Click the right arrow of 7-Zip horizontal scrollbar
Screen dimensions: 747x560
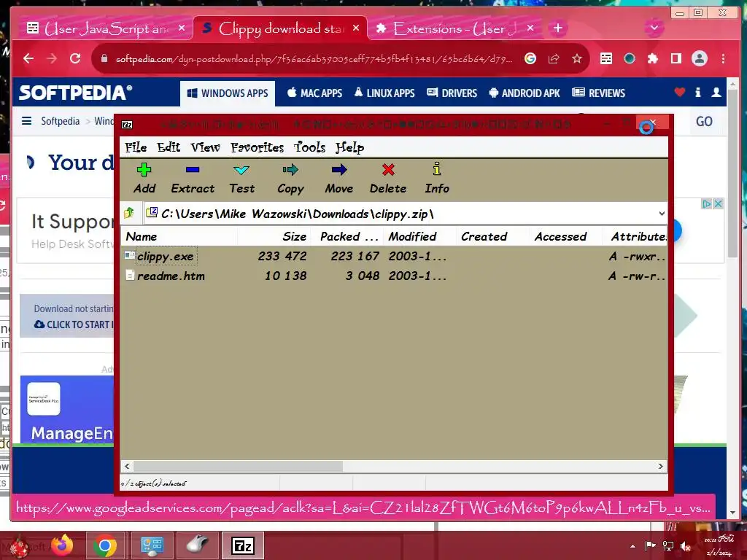[661, 466]
